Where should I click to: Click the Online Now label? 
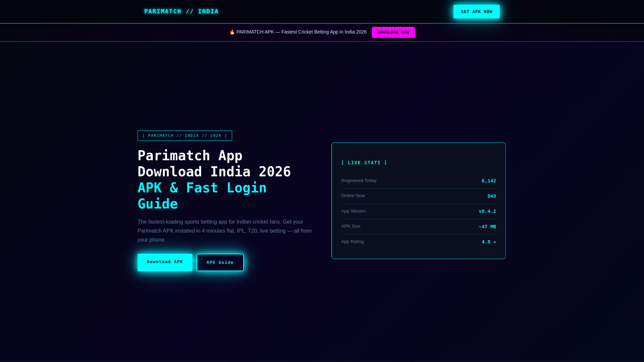tap(353, 196)
